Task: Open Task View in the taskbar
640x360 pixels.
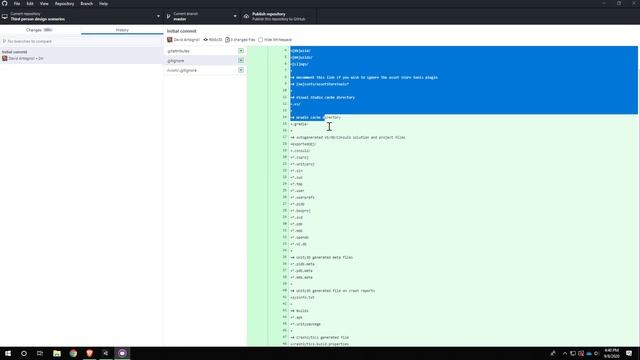Action: pyautogui.click(x=40, y=353)
